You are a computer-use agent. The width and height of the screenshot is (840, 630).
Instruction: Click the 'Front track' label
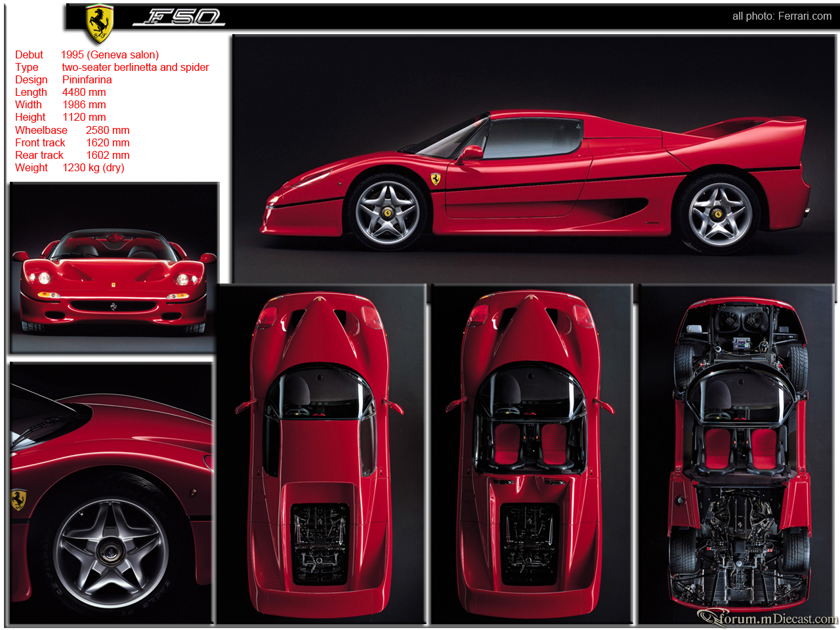point(40,143)
